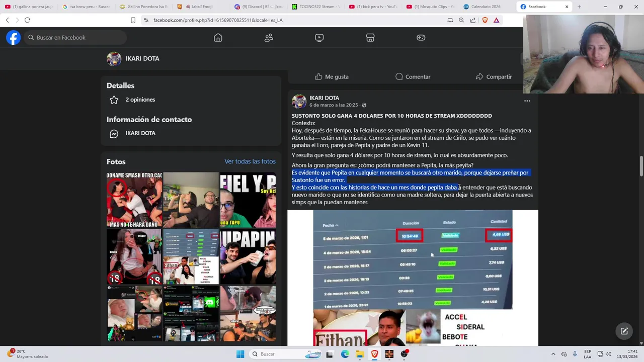Switch to isa brow peru Google tab
The height and width of the screenshot is (362, 644).
pyautogui.click(x=87, y=7)
